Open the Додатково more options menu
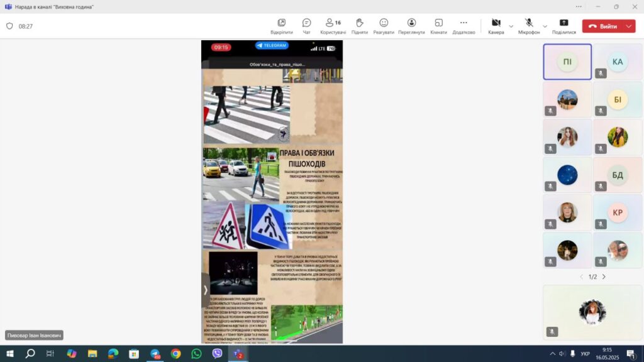Viewport: 644px width, 362px height. click(464, 26)
